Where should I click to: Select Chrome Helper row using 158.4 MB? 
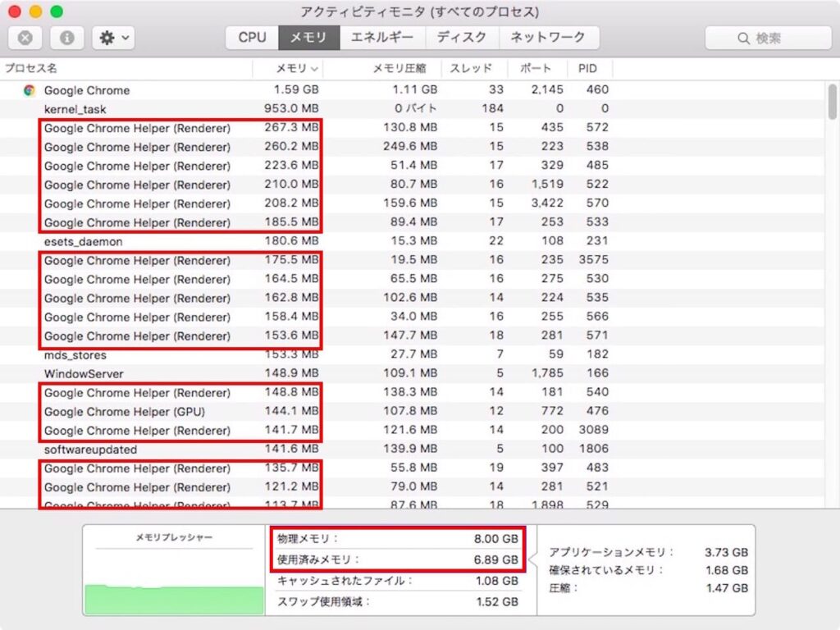413,317
